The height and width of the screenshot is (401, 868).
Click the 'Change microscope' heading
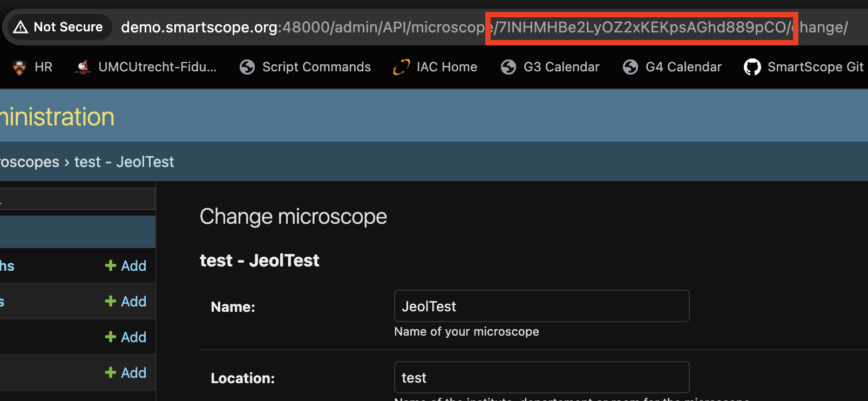293,217
